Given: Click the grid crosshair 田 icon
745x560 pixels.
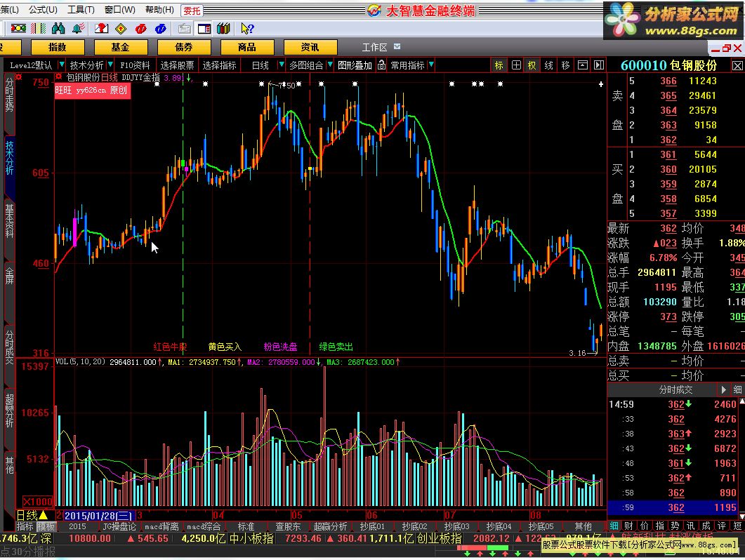Looking at the screenshot, I should [516, 65].
